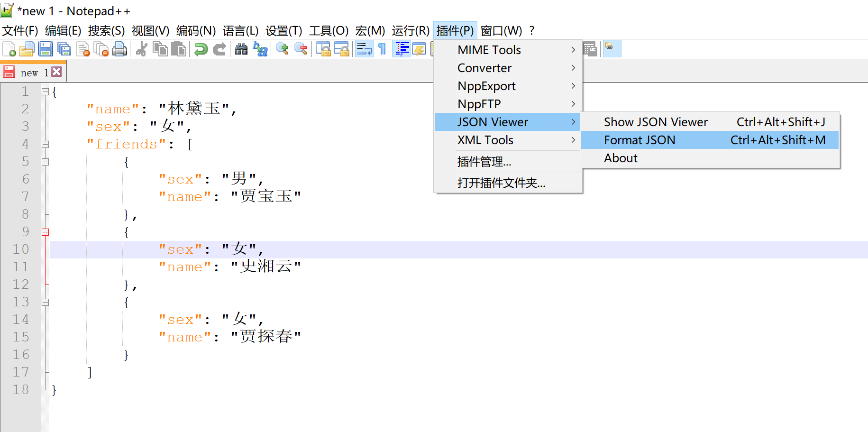Image resolution: width=868 pixels, height=432 pixels.
Task: Close the new 1 tab
Action: 57,71
